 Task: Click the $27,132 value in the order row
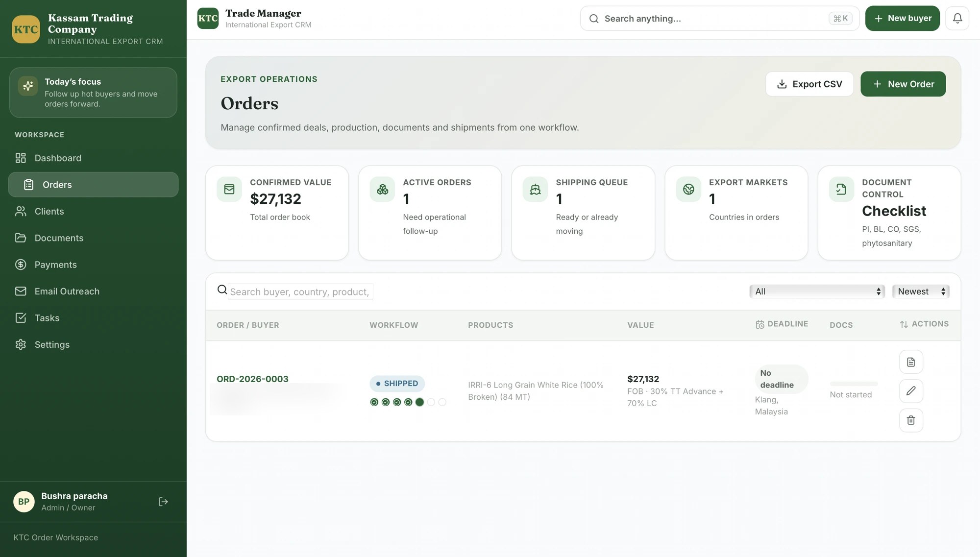tap(643, 379)
